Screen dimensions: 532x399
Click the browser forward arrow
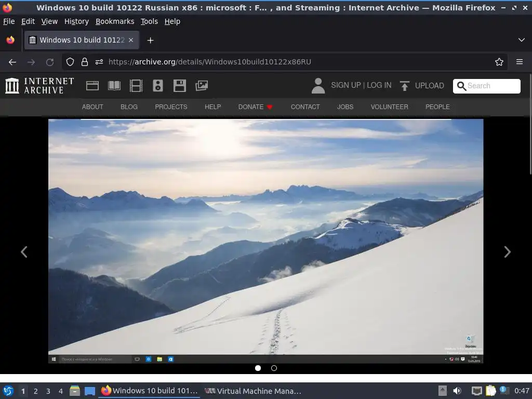[31, 62]
